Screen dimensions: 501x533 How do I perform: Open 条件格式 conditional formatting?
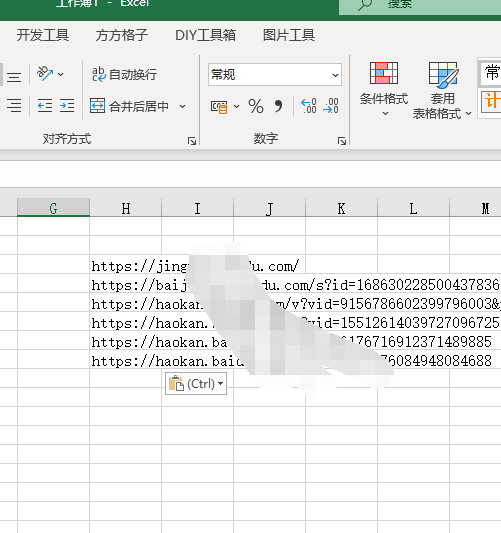pyautogui.click(x=384, y=89)
